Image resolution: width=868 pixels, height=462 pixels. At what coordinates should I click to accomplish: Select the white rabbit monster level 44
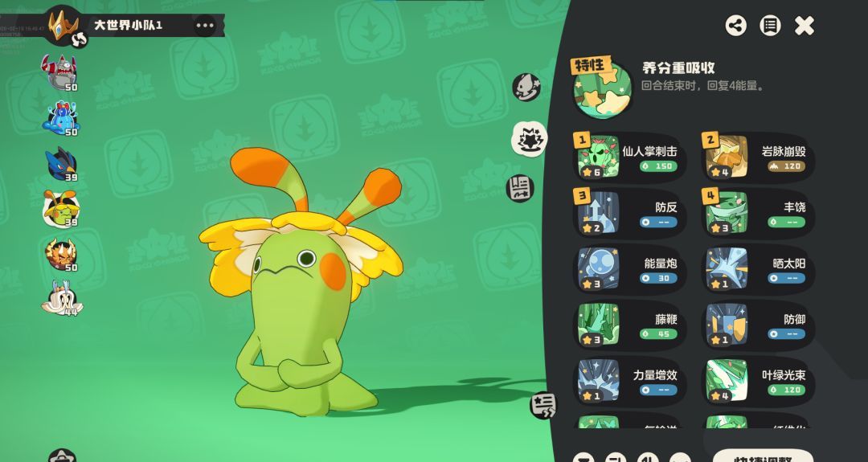[x=59, y=297]
